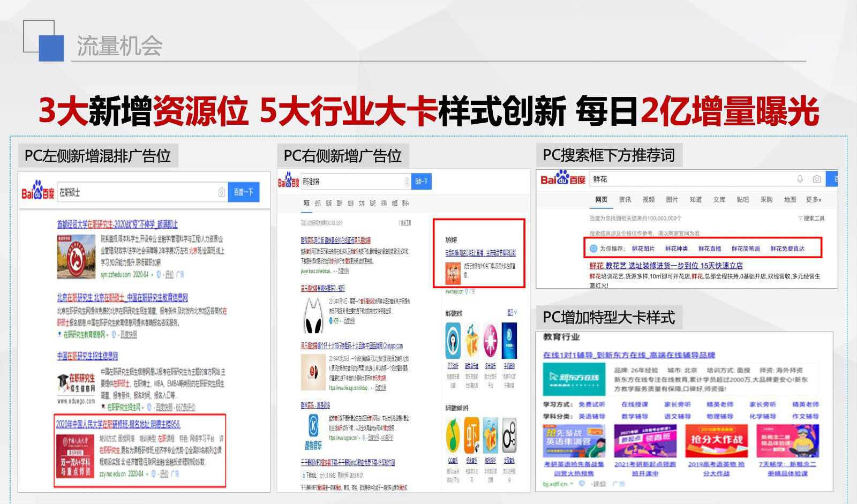857x504 pixels.
Task: Click the camera image search icon
Action: pos(816,179)
